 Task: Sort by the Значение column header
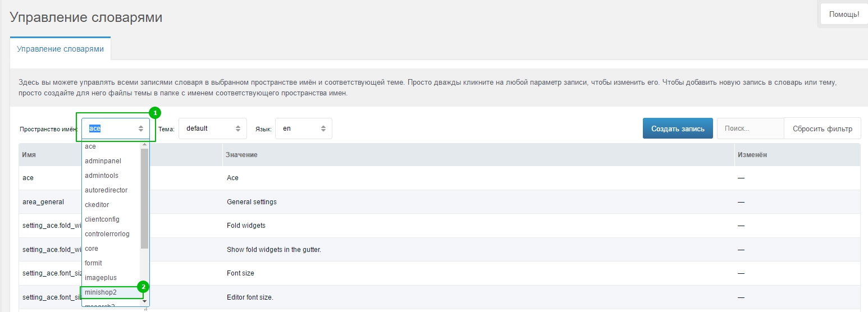pos(242,154)
